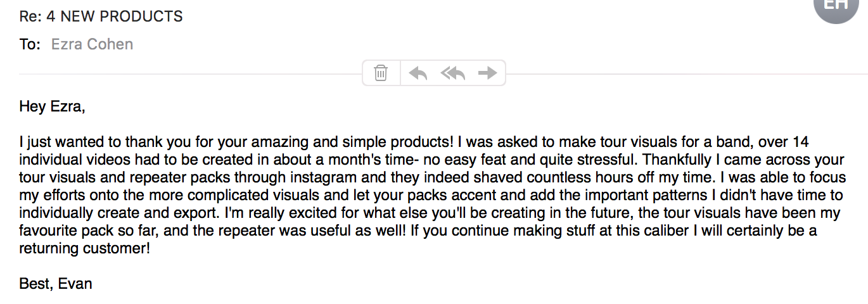Forward the email with the right arrow
This screenshot has width=868, height=304.
pyautogui.click(x=487, y=73)
